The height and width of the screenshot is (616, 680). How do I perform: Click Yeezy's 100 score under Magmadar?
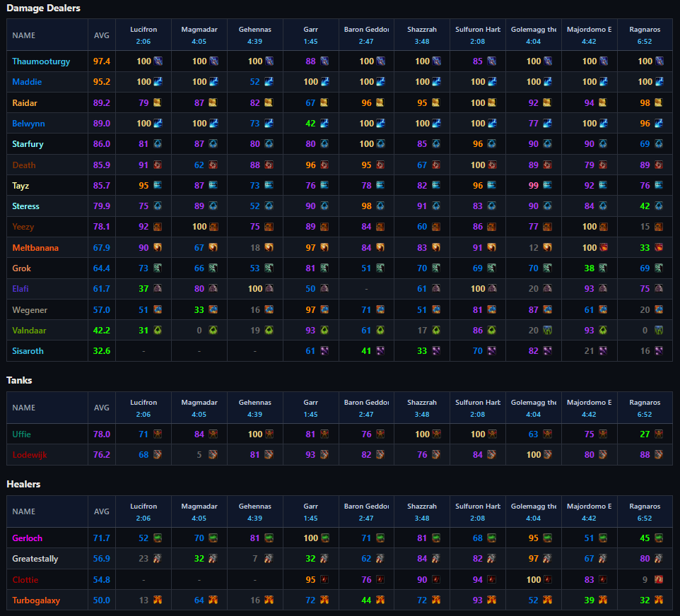[199, 227]
